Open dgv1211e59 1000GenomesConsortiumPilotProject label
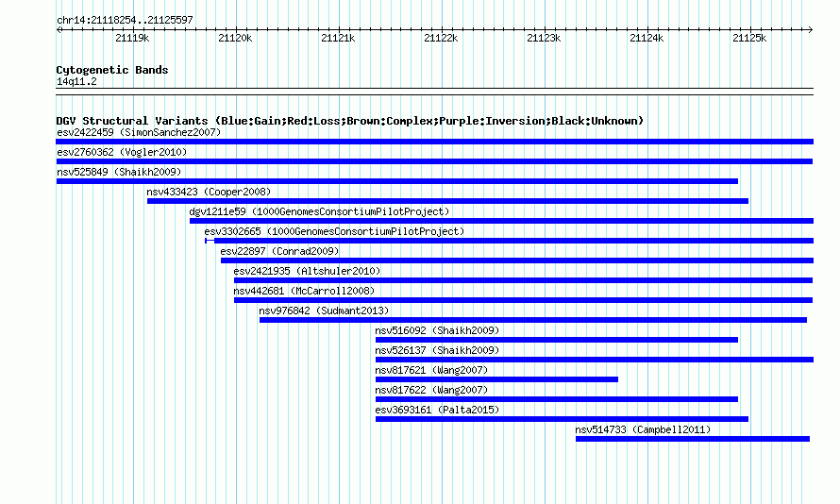 (319, 211)
